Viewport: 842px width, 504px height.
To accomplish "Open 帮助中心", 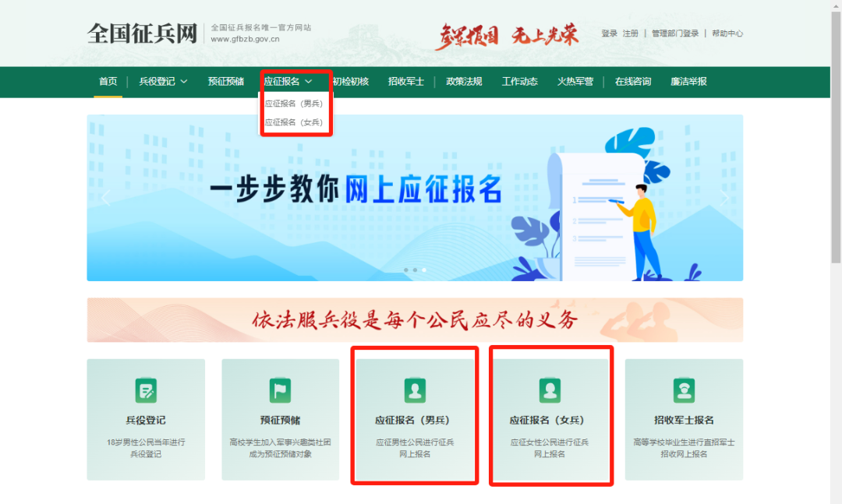I will tap(727, 33).
